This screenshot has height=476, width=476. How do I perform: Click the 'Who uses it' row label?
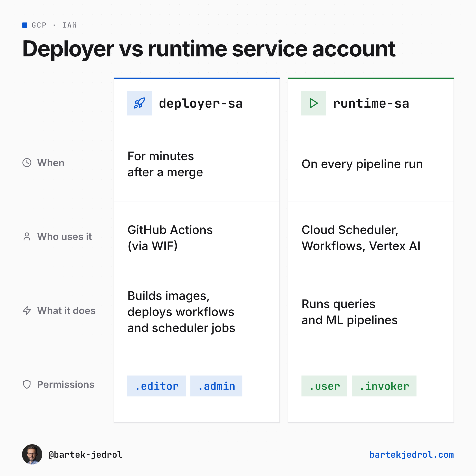(64, 236)
